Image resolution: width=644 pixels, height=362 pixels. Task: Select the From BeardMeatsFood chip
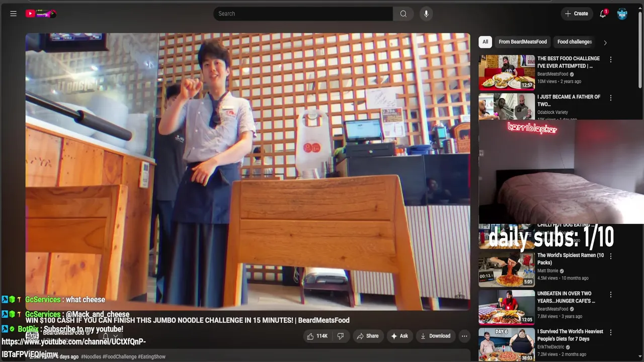[x=523, y=42]
